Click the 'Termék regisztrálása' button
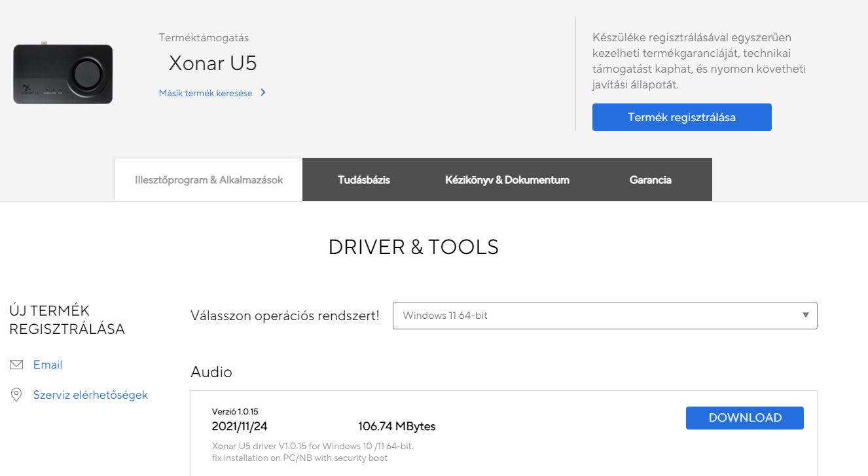Image resolution: width=868 pixels, height=476 pixels. [x=681, y=117]
